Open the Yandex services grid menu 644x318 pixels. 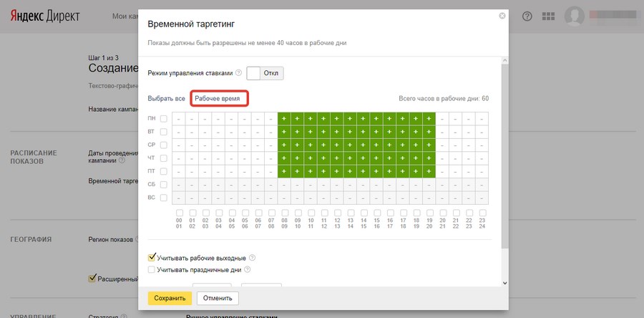pos(549,16)
